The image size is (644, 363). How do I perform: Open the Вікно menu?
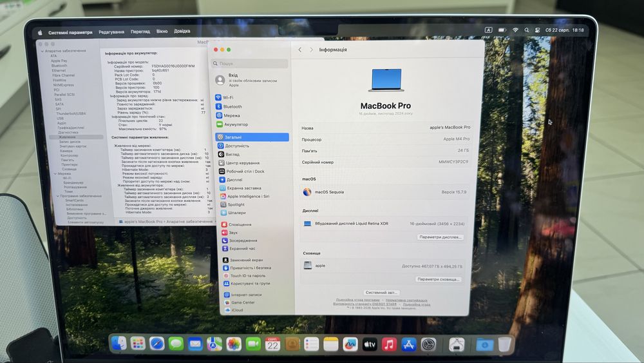[162, 31]
